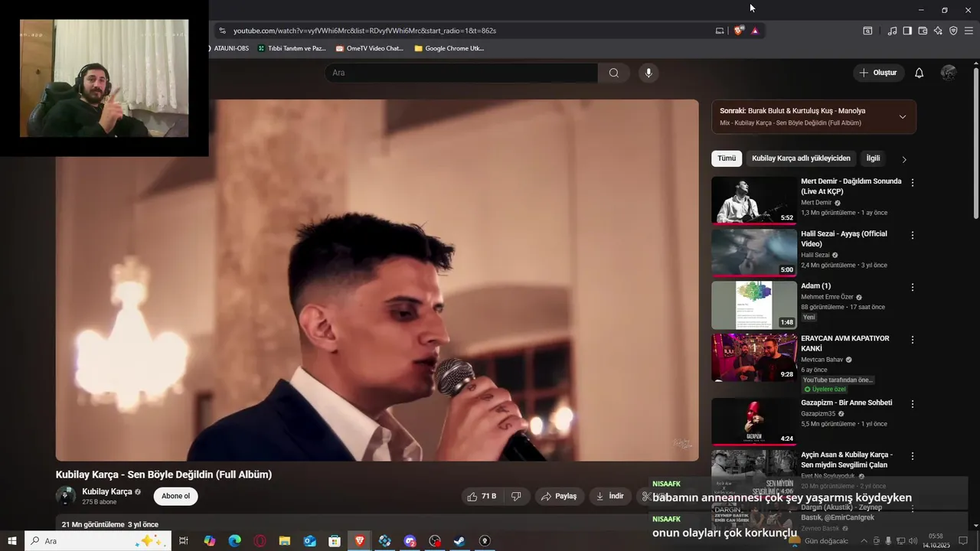Viewport: 980px width, 551px height.
Task: Select the İlgili filter chip
Action: pyautogui.click(x=873, y=158)
